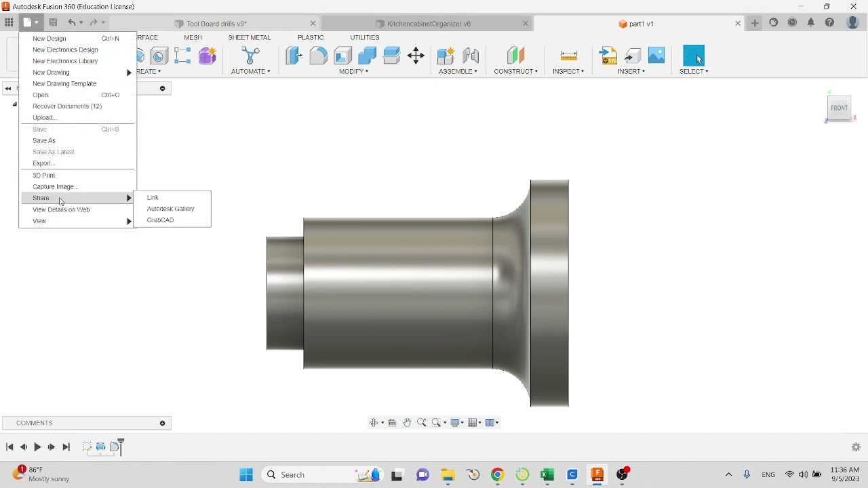Expand the MODIFY dropdown
The image size is (868, 488).
354,72
